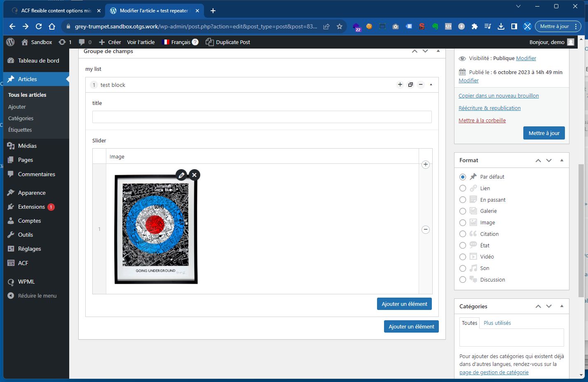
Task: Open Apparence in the sidebar
Action: point(36,193)
